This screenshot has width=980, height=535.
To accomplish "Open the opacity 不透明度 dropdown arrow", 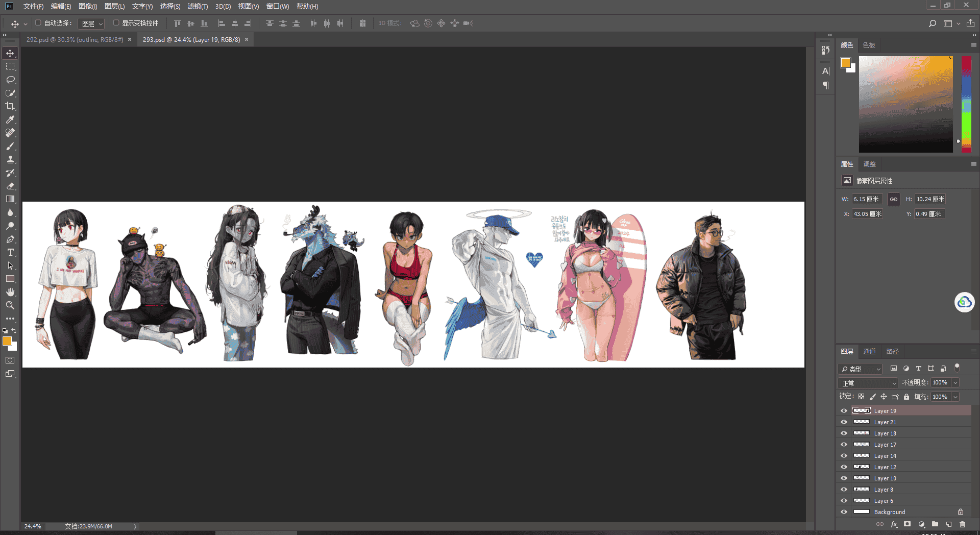I will 955,383.
